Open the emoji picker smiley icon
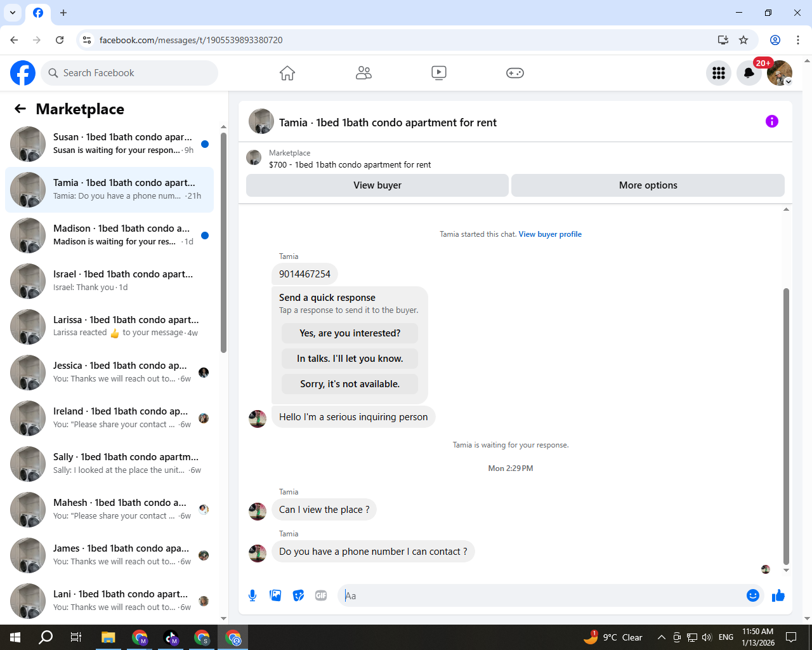The image size is (812, 650). pyautogui.click(x=753, y=595)
